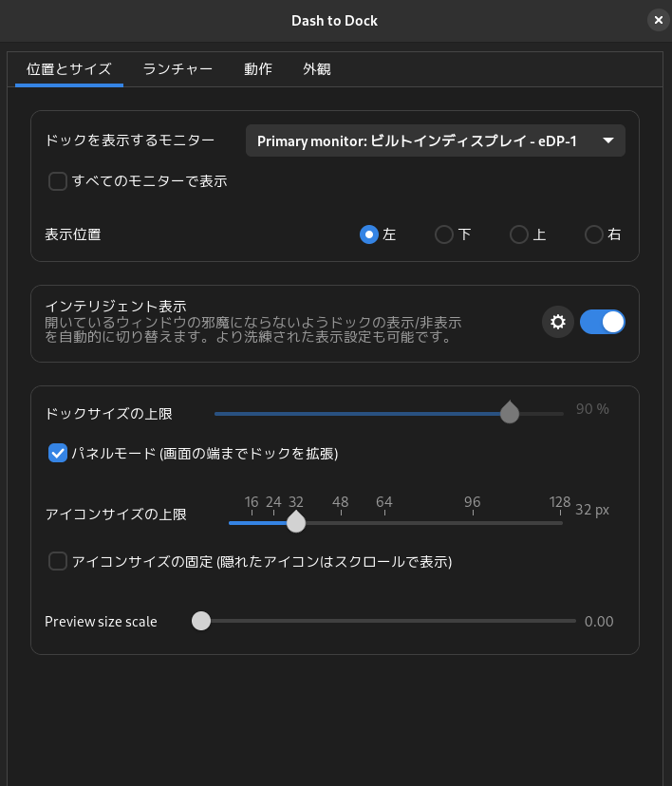Uncheck パネルモード checkbox
The height and width of the screenshot is (786, 672).
(x=58, y=453)
